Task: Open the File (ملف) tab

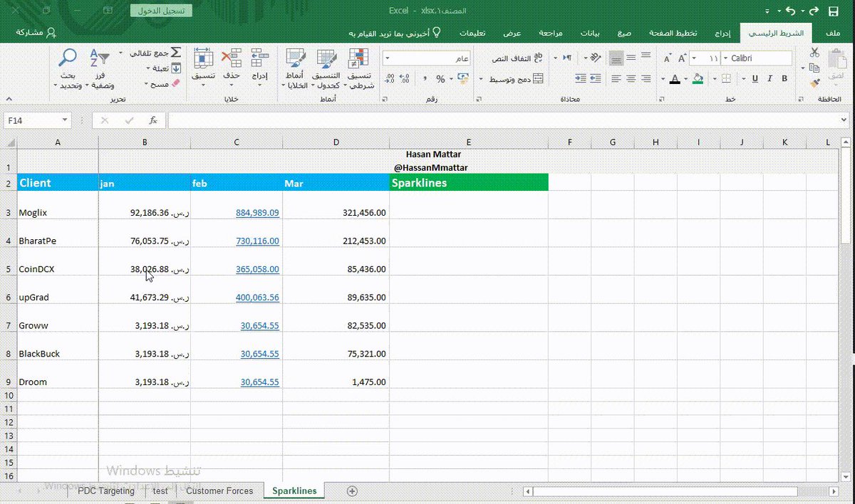Action: [832, 33]
